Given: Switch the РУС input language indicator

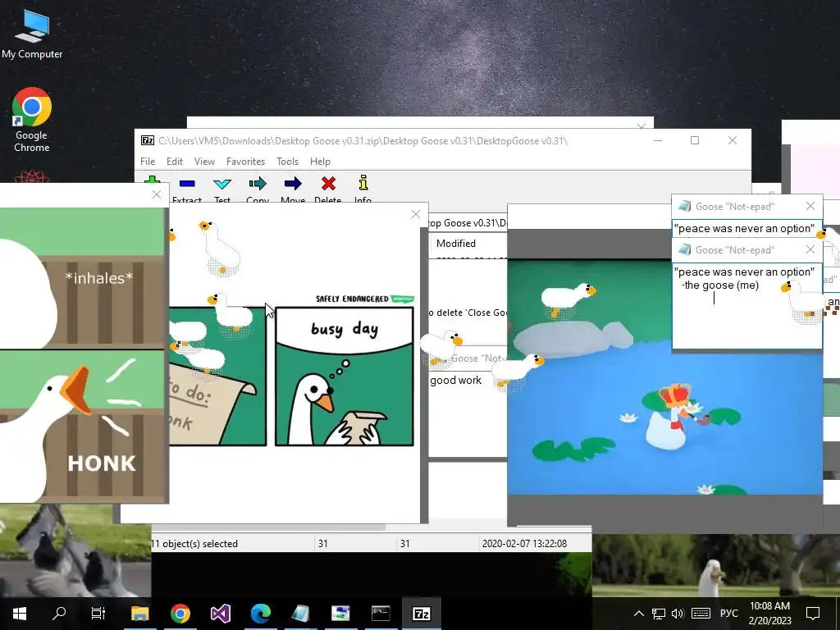Looking at the screenshot, I should [x=729, y=614].
